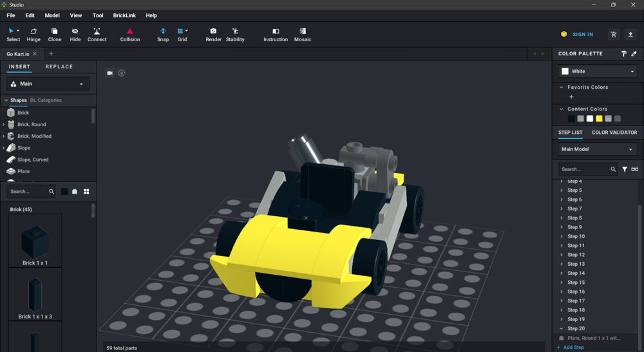
Task: Select the Brick 1 x 1 x 3 thumbnail
Action: [35, 294]
